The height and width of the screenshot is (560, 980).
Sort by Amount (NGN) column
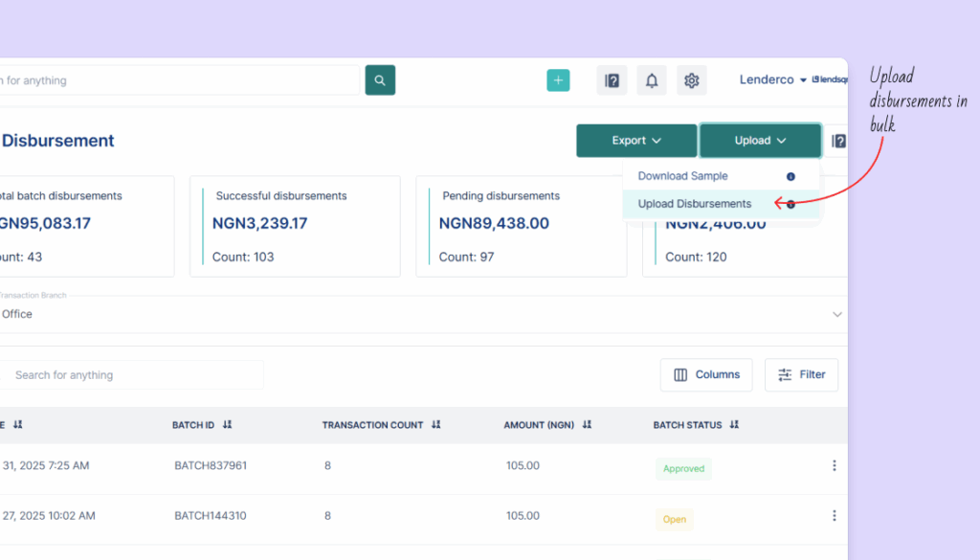pos(588,425)
